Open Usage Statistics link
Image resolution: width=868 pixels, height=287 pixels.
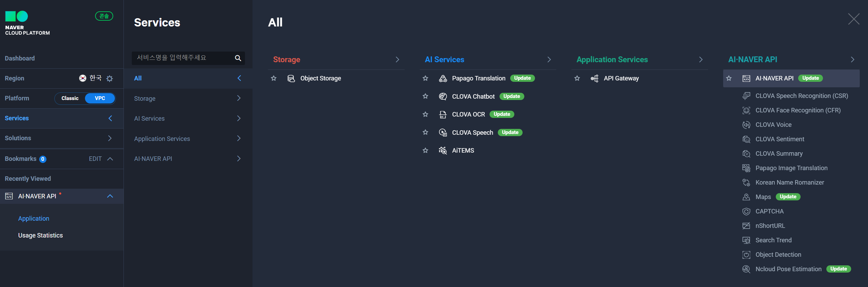(x=41, y=235)
